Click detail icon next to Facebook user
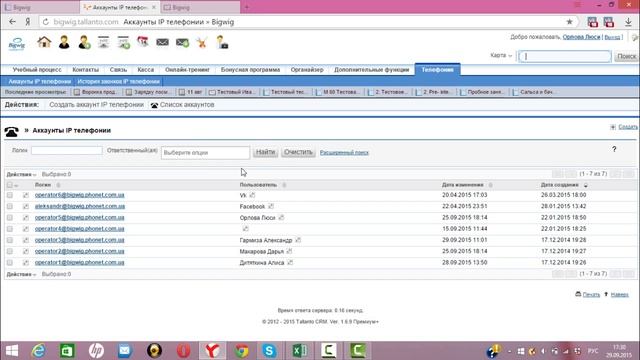 (x=271, y=206)
